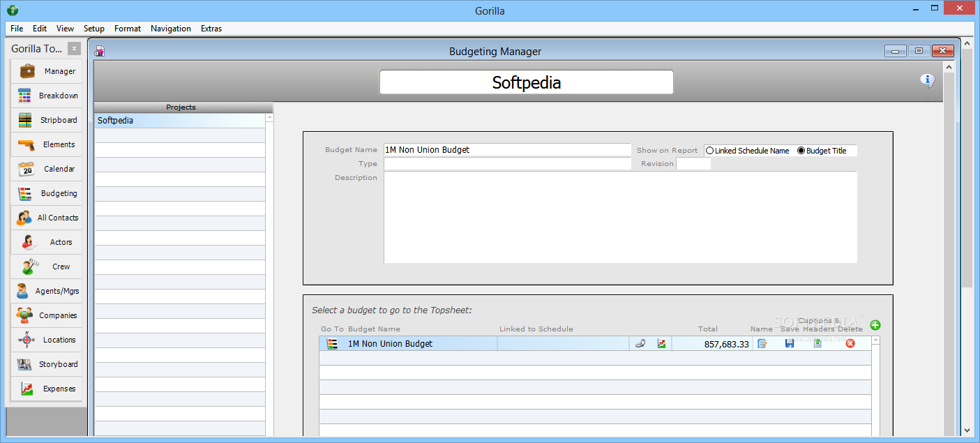Edit name of 1M Non Union Budget
Screen dimensions: 980x443
tap(762, 343)
